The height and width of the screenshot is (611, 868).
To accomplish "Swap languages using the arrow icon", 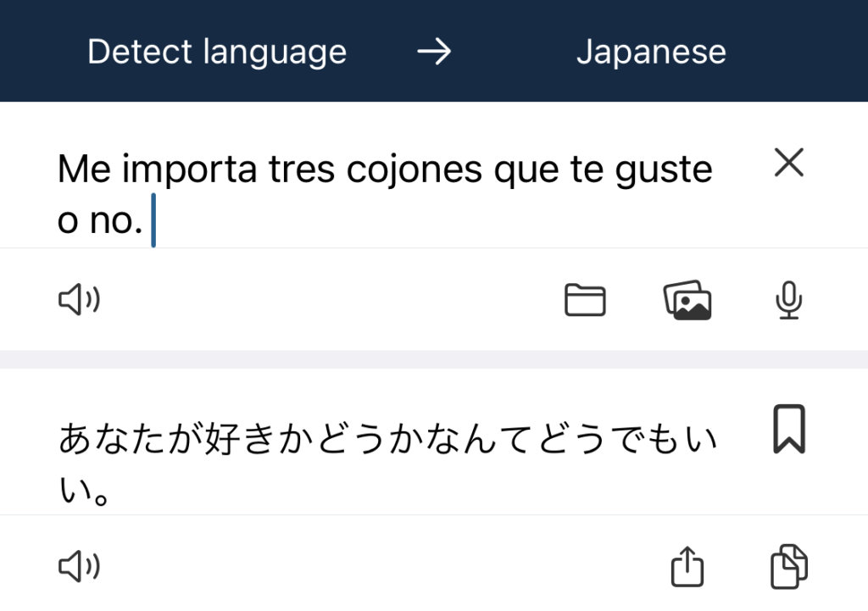I will [434, 53].
